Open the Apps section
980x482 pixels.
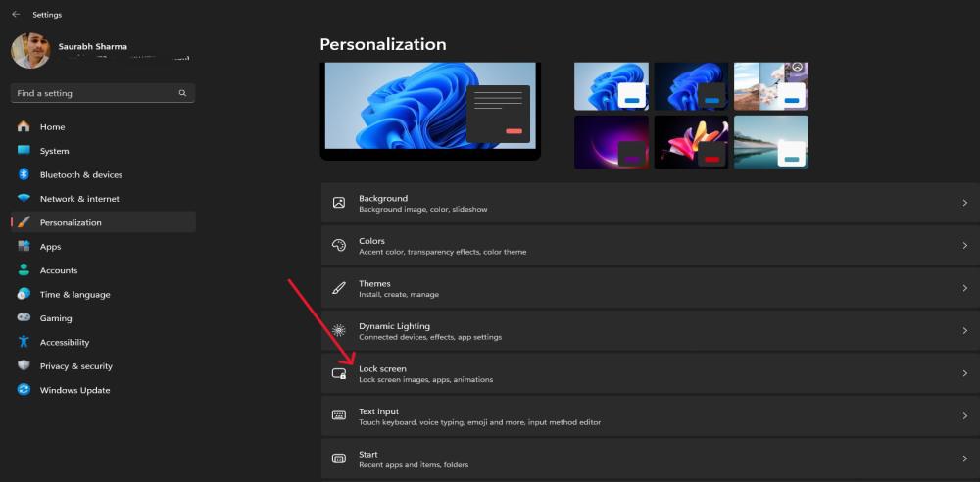click(103, 246)
